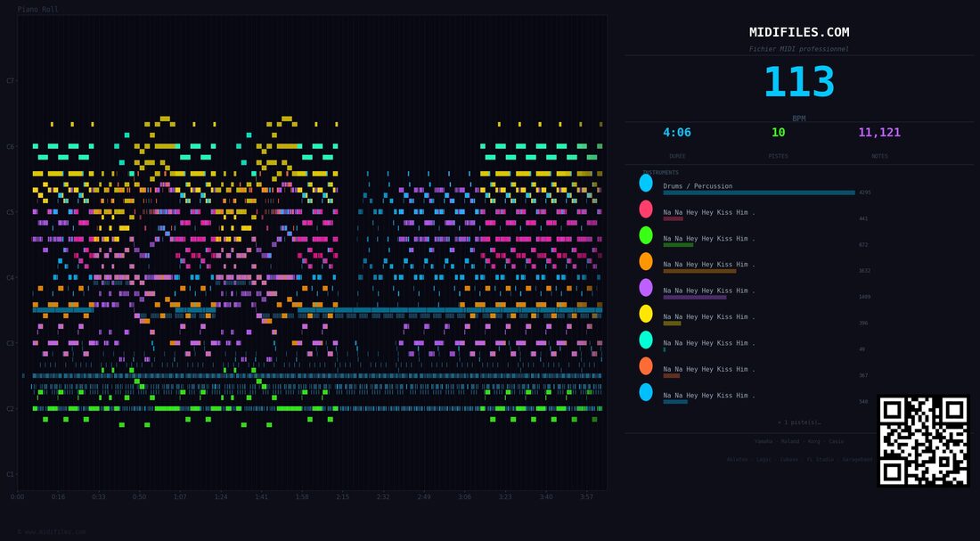Viewport: 980px width, 541px height.
Task: Click the 0:50 time marker
Action: (139, 497)
